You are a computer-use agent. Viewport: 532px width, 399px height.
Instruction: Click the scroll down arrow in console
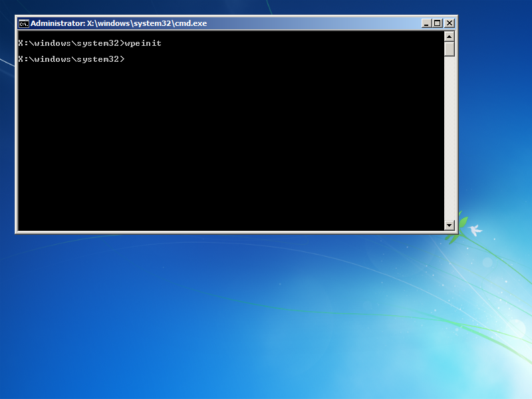click(450, 225)
